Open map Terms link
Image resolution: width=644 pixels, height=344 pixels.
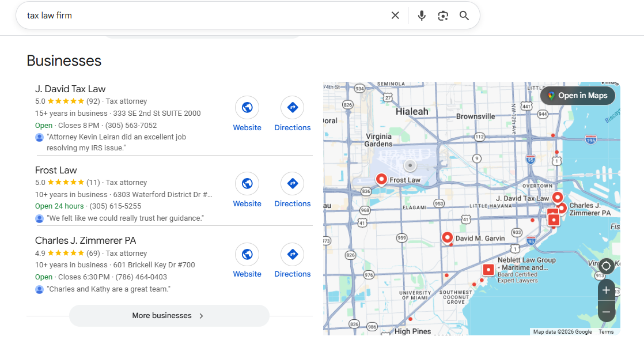click(606, 332)
